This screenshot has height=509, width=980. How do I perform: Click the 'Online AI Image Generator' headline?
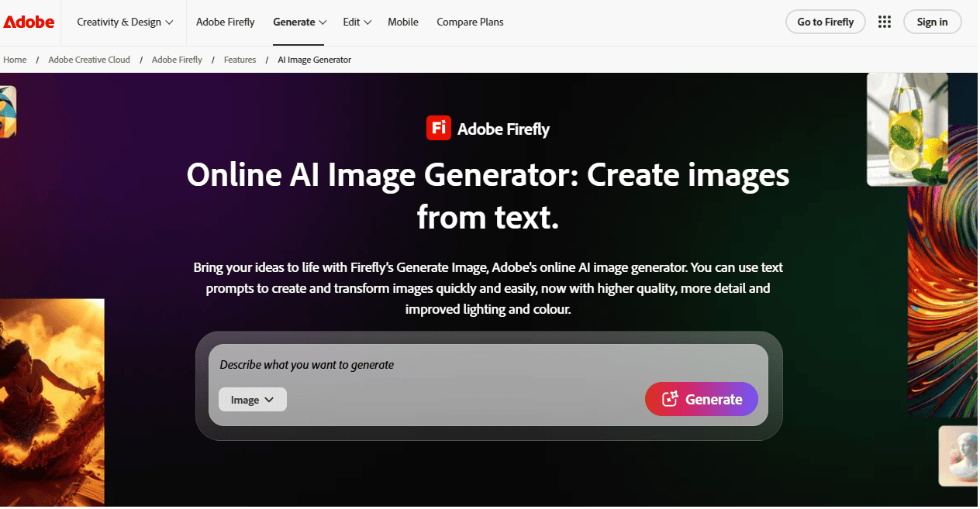[488, 197]
